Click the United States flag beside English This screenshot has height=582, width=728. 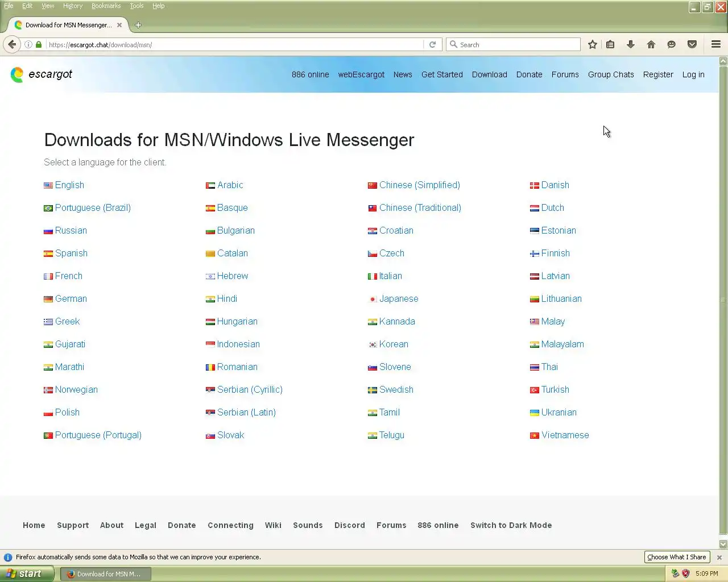(x=48, y=185)
